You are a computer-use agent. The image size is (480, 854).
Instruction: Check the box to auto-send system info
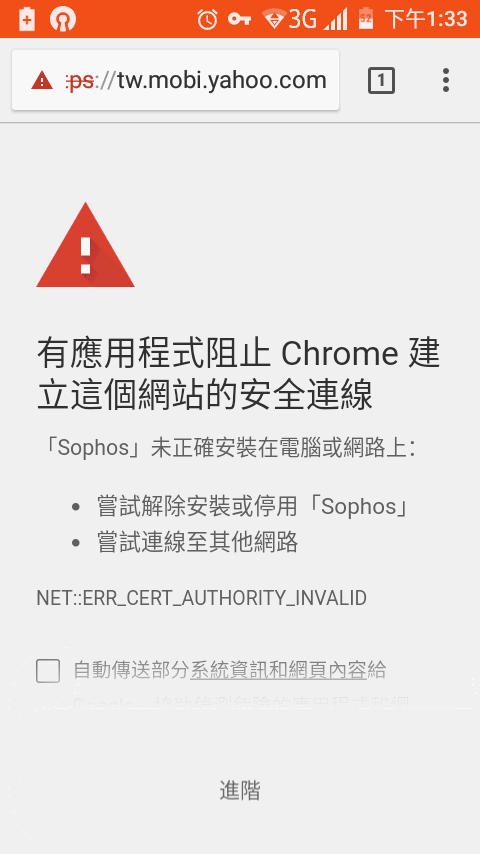(48, 670)
